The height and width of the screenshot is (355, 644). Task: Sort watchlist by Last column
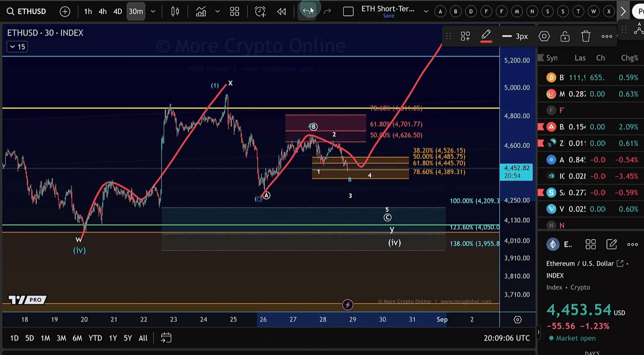580,58
